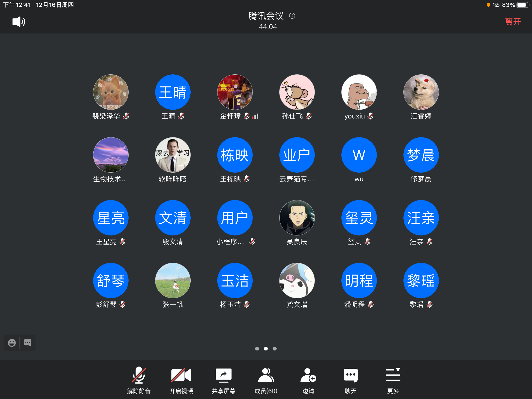Go to first participant page dot
Image resolution: width=532 pixels, height=399 pixels.
click(x=257, y=349)
